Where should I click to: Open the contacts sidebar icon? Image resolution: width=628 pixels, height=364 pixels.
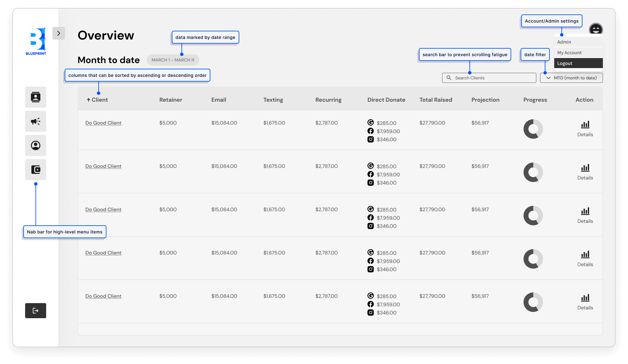click(35, 97)
